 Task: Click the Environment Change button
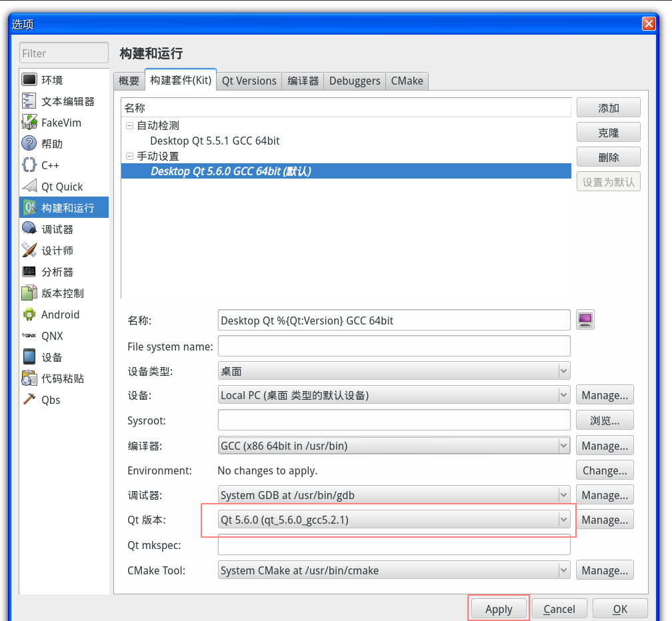[605, 470]
